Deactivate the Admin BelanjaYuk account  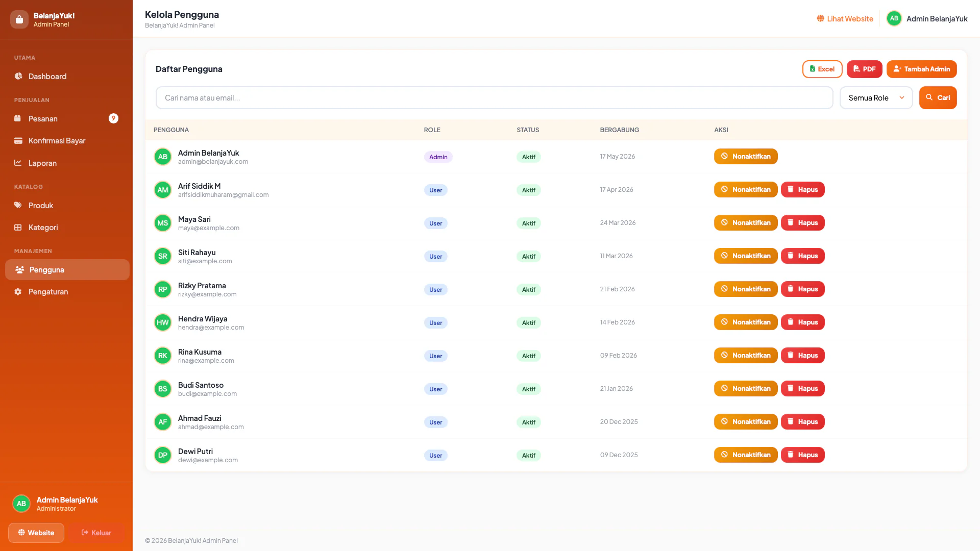tap(745, 157)
